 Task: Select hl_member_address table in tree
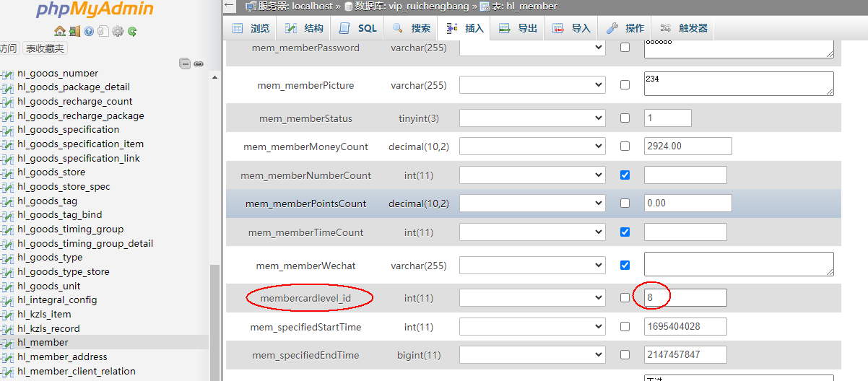point(62,356)
